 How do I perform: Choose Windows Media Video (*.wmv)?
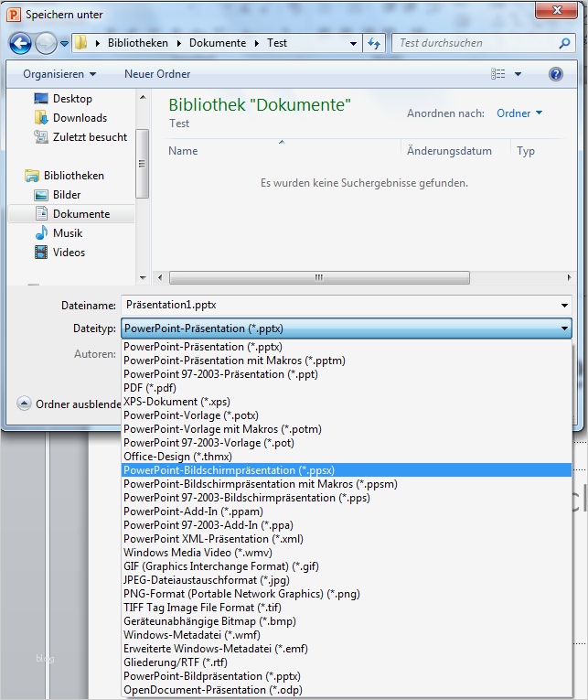click(x=347, y=553)
